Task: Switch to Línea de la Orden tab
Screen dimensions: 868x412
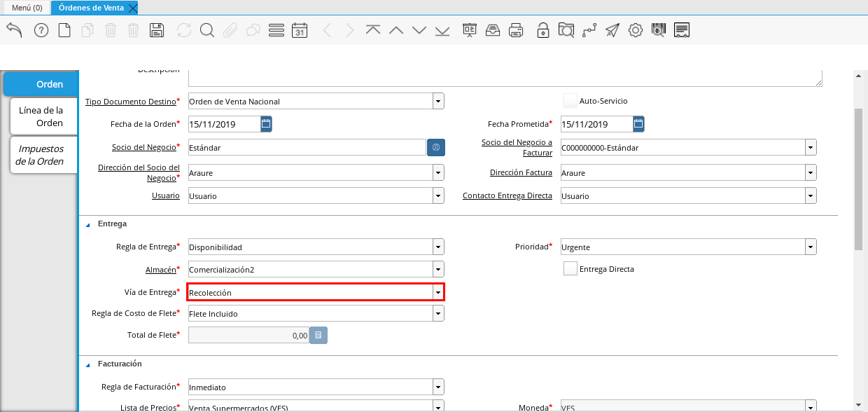Action: click(42, 116)
